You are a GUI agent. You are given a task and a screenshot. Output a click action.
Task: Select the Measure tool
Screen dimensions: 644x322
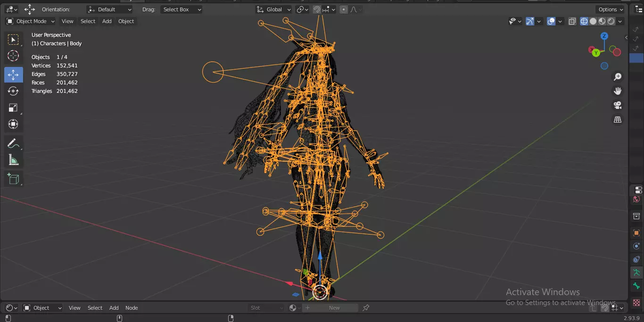14,160
